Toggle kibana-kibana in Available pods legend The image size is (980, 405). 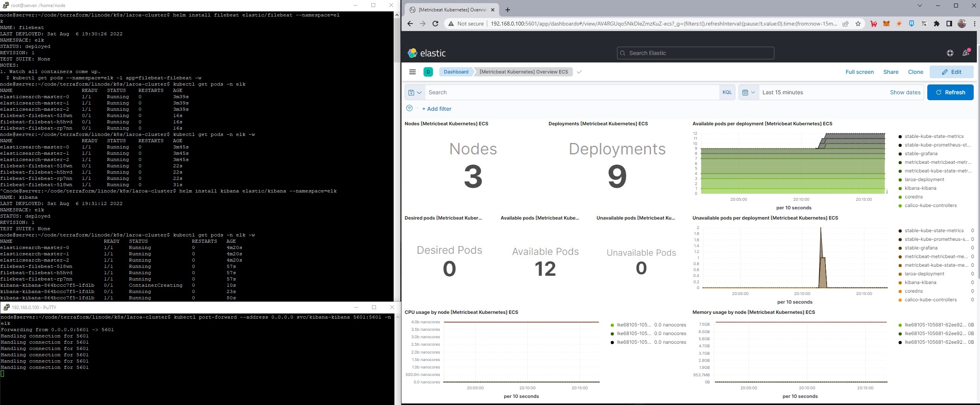click(920, 188)
